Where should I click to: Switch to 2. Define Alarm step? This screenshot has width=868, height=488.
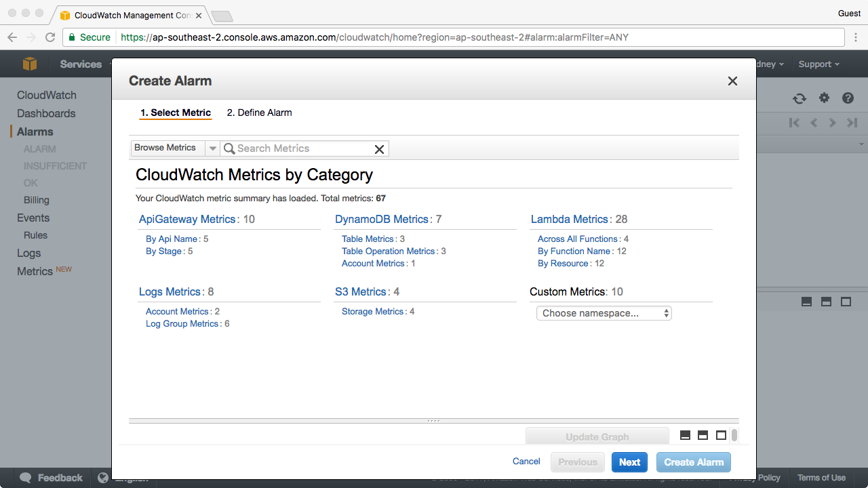(259, 113)
